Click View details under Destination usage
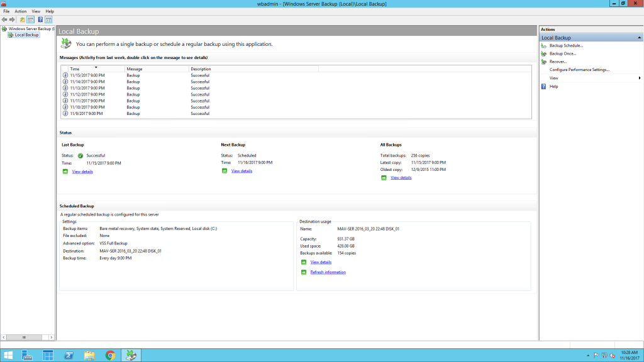The height and width of the screenshot is (362, 644). 321,262
